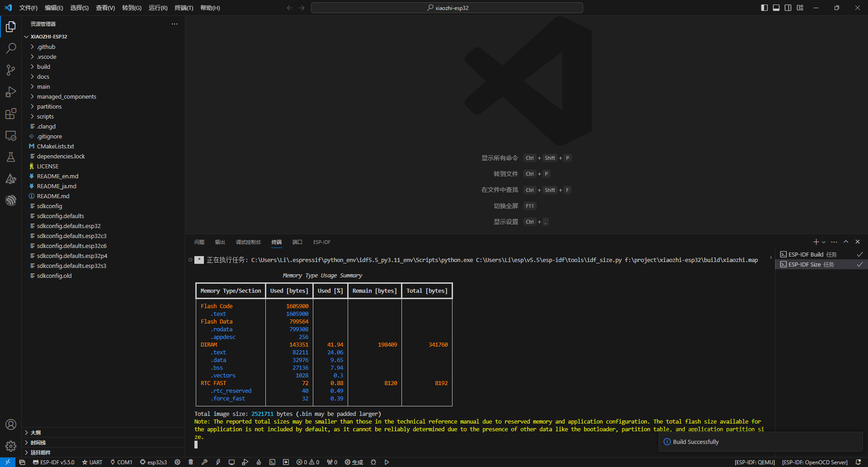Flash the device (lightning bolt icon)

(x=218, y=462)
